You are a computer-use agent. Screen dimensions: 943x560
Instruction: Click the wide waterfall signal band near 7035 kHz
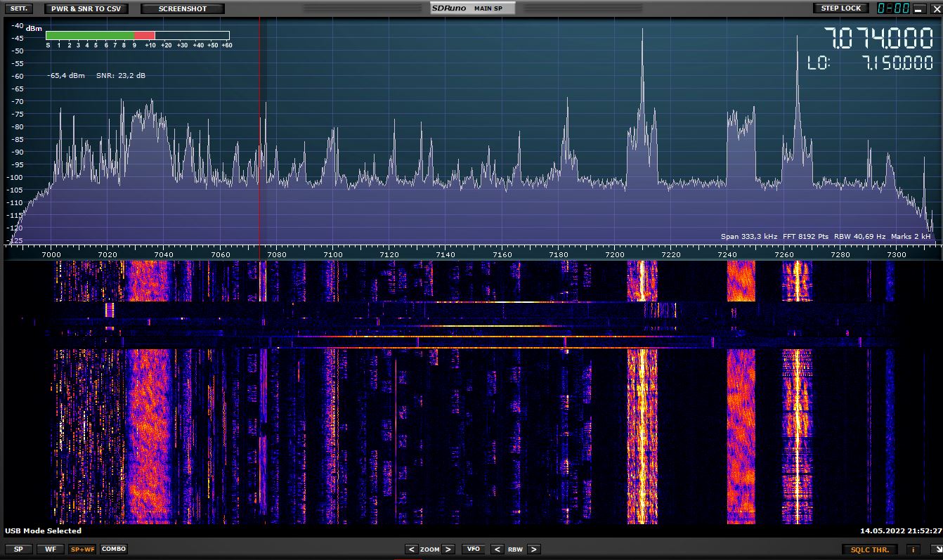(x=149, y=436)
